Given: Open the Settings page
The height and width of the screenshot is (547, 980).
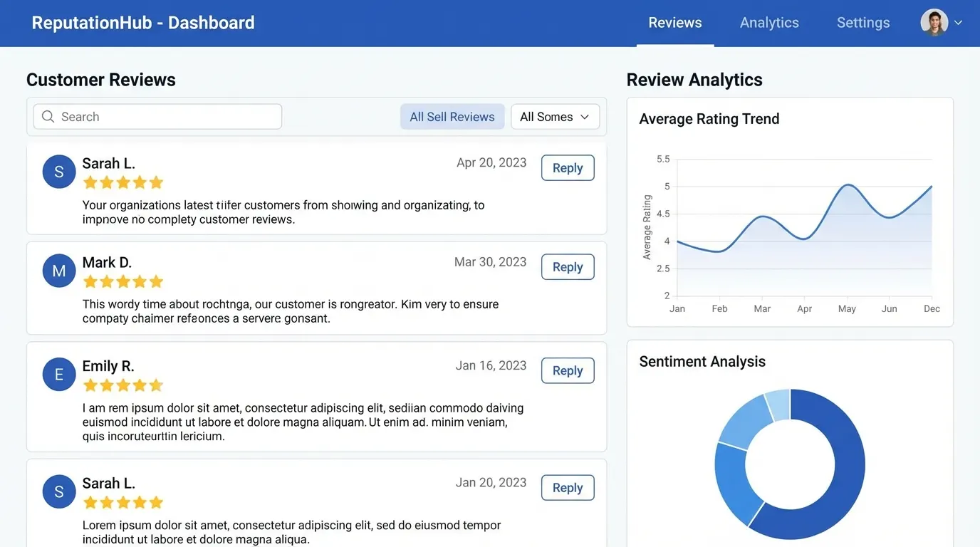Looking at the screenshot, I should 863,22.
